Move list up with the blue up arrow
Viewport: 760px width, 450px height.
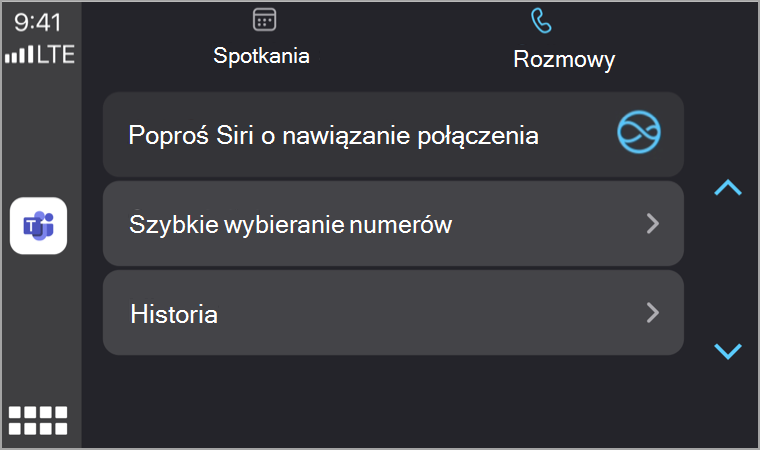pos(728,188)
